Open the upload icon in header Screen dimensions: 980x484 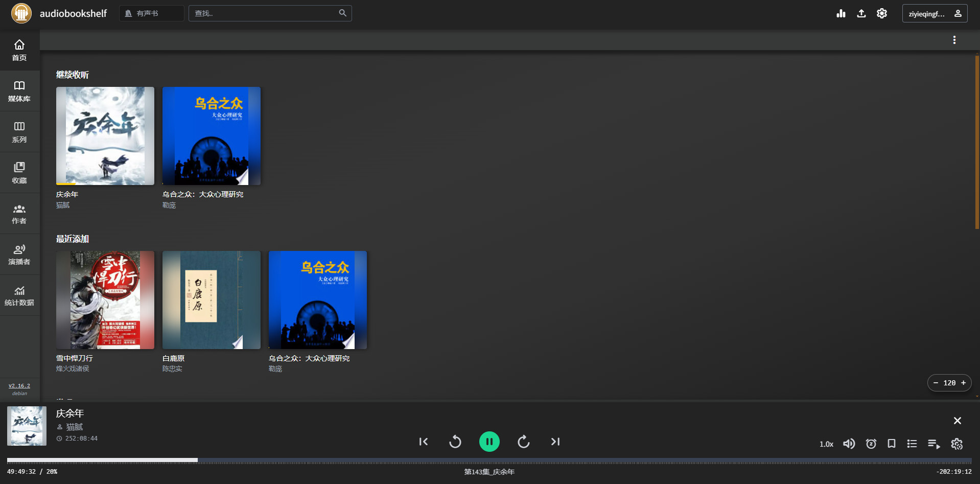(861, 13)
